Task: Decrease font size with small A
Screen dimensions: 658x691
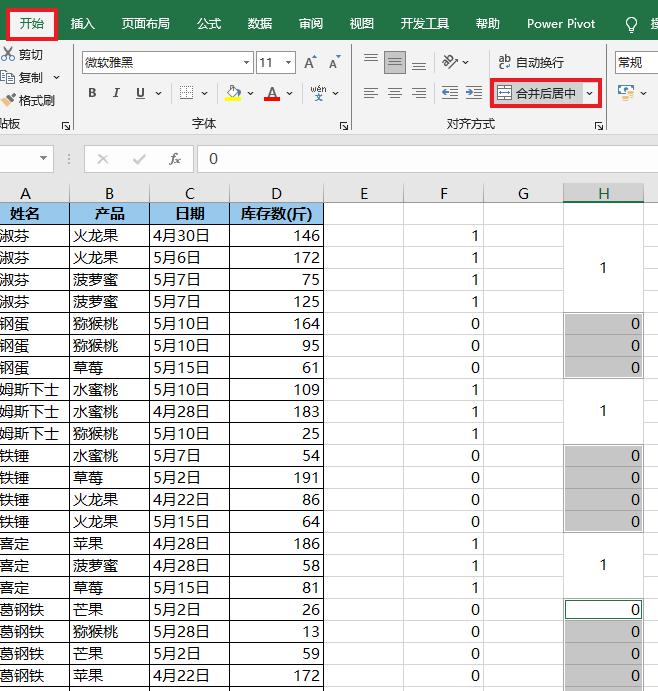Action: coord(335,63)
